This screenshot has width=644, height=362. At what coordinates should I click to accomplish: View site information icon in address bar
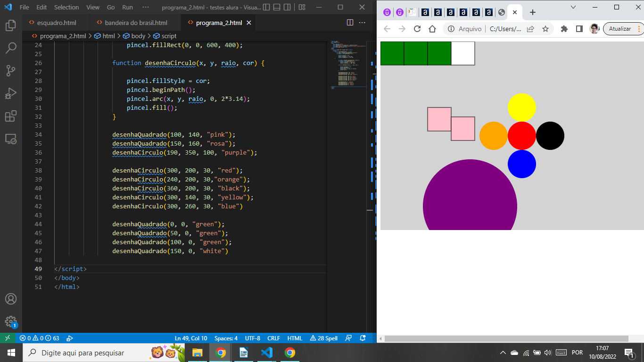point(451,29)
